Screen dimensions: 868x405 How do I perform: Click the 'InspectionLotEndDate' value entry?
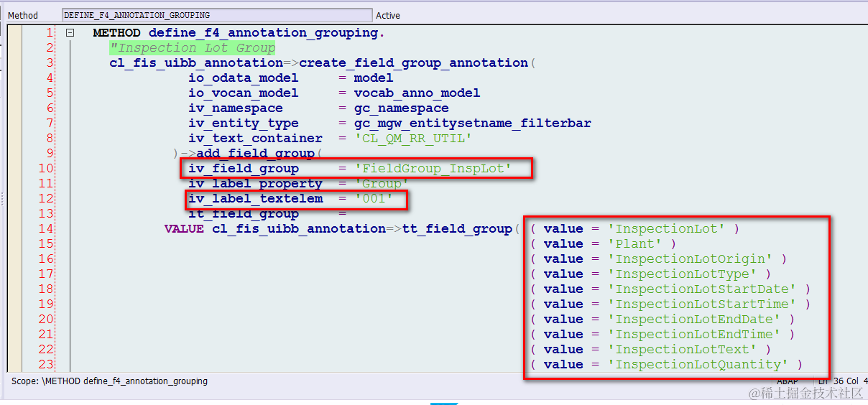coord(662,320)
